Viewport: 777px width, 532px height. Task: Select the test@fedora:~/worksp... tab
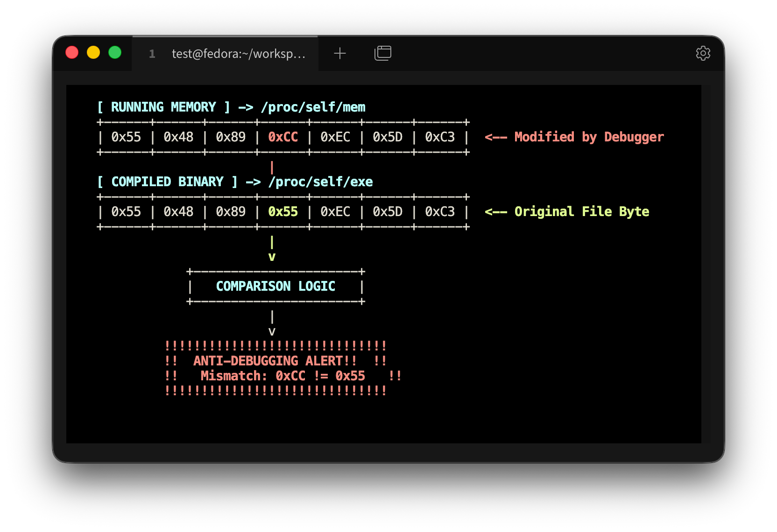coord(225,54)
